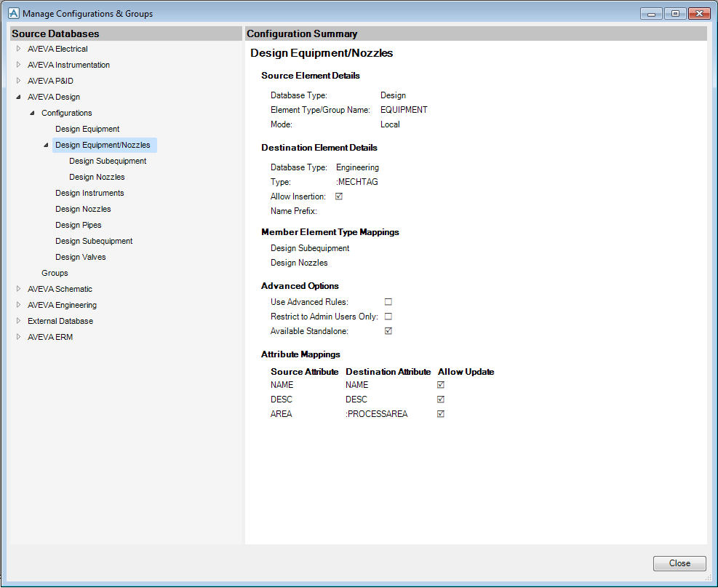
Task: Toggle the Available Standalone checkbox
Action: click(388, 330)
